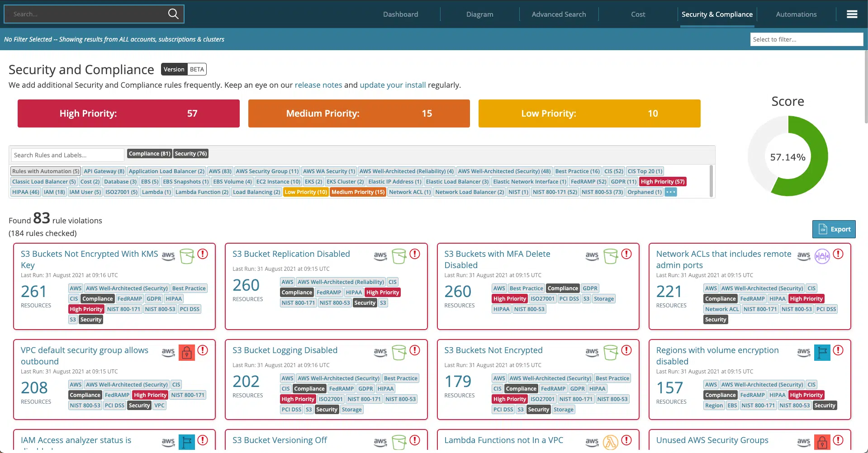Click AWS logo on Network ACLs card
Image resolution: width=868 pixels, height=453 pixels.
click(804, 256)
